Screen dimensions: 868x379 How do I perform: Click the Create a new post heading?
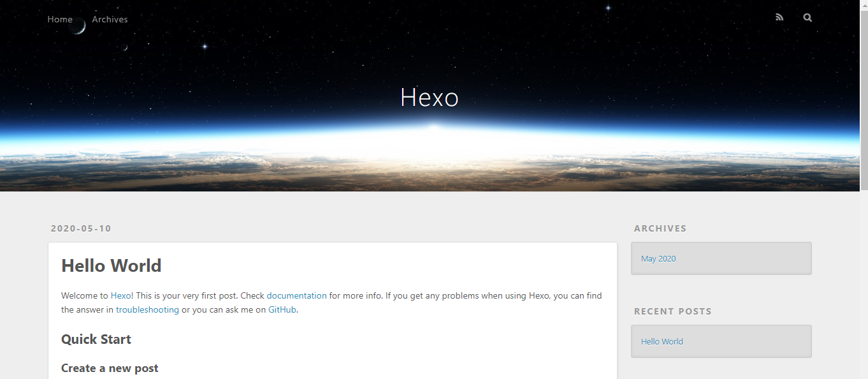click(110, 368)
